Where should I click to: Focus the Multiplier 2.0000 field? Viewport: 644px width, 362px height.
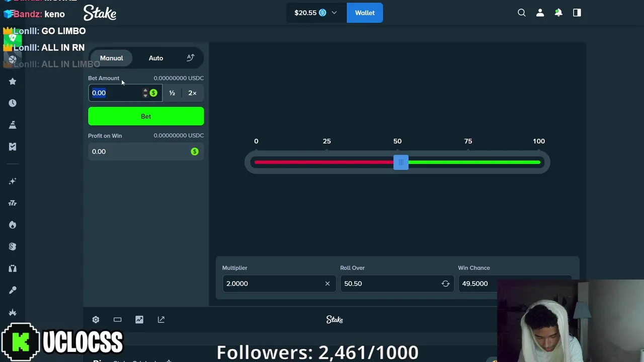coord(279,284)
